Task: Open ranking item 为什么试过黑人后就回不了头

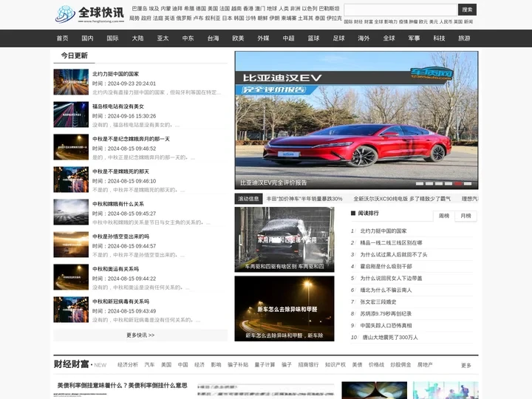Action: coord(394,255)
